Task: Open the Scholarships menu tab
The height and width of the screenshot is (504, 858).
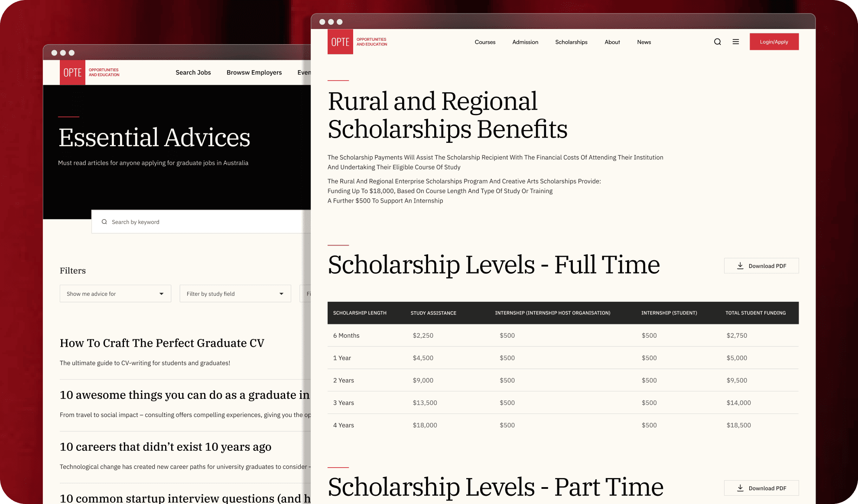Action: (571, 42)
